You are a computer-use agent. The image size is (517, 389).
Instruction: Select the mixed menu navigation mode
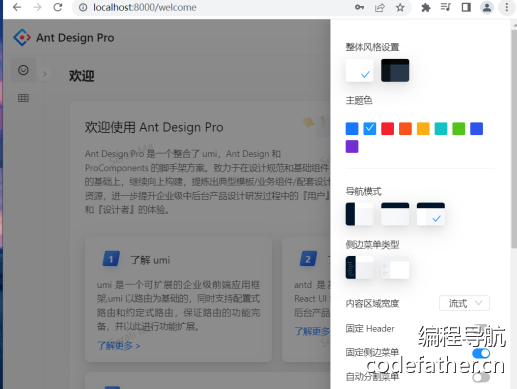[x=431, y=214]
